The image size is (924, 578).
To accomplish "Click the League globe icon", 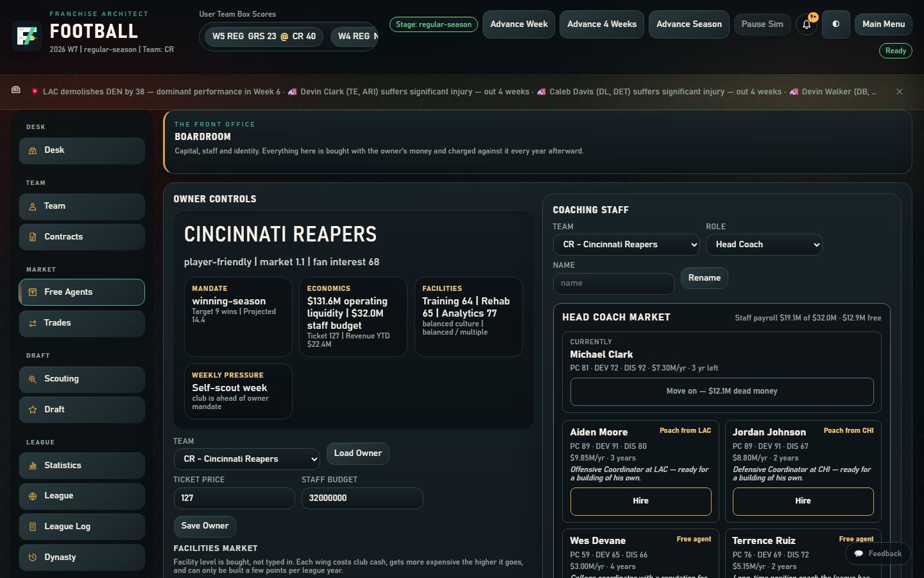I will [33, 496].
